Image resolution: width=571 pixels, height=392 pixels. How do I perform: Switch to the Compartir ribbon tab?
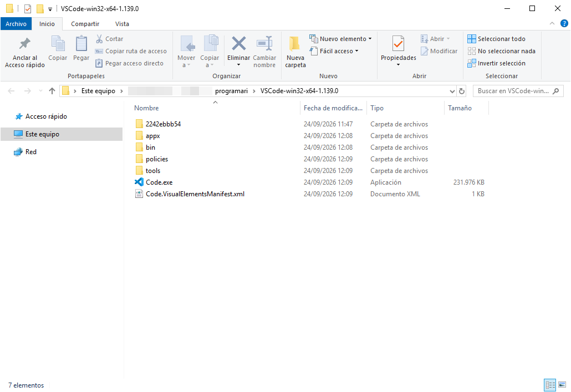tap(85, 24)
